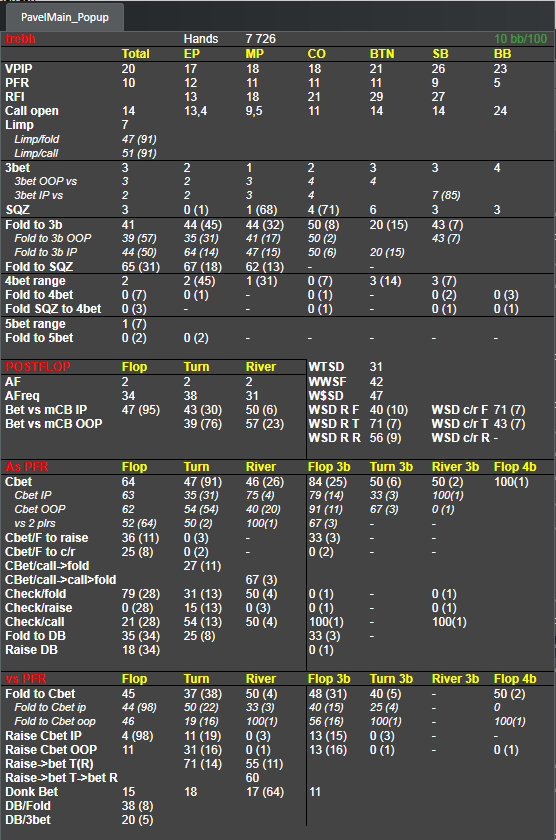Click the 5bet range value 1 (7)

pos(134,324)
